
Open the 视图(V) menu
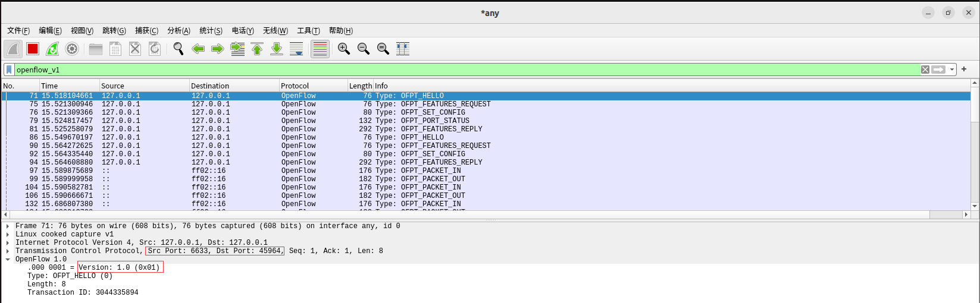[82, 30]
